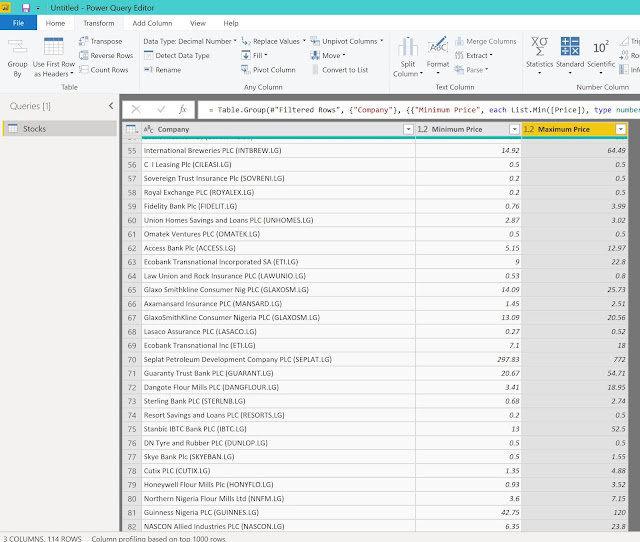Select the Stanbic IBTC Bank PLC cell

278,429
